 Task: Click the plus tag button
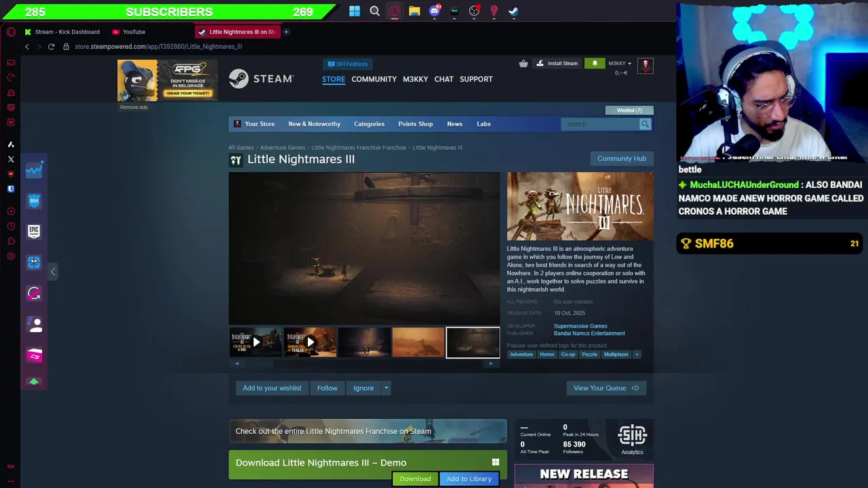[637, 354]
